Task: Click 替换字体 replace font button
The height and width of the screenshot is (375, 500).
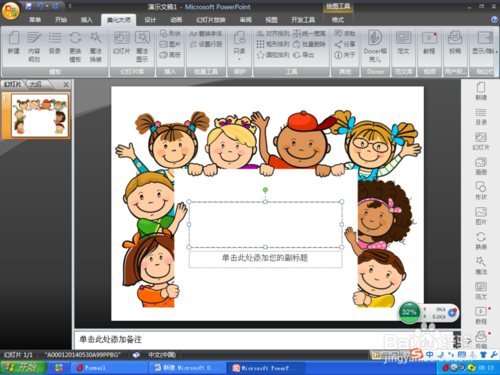Action: (206, 34)
